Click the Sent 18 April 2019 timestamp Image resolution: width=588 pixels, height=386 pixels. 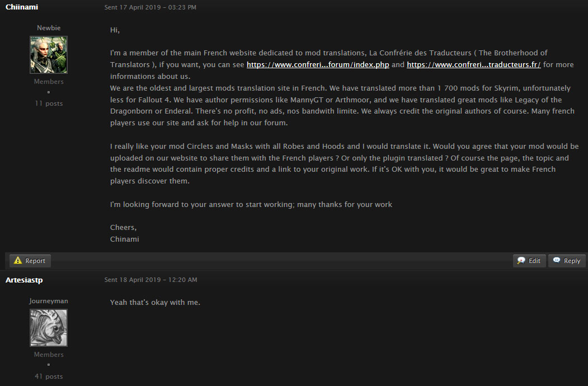click(150, 280)
